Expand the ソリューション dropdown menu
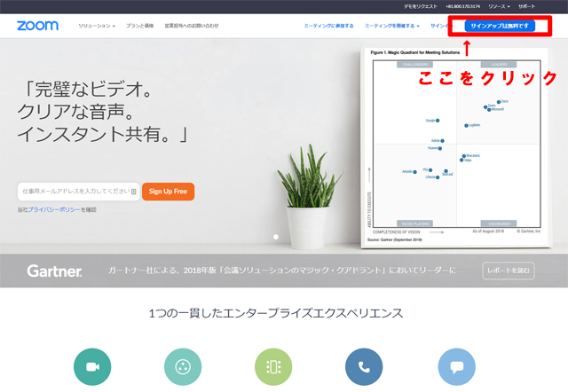568x392 pixels. (97, 26)
